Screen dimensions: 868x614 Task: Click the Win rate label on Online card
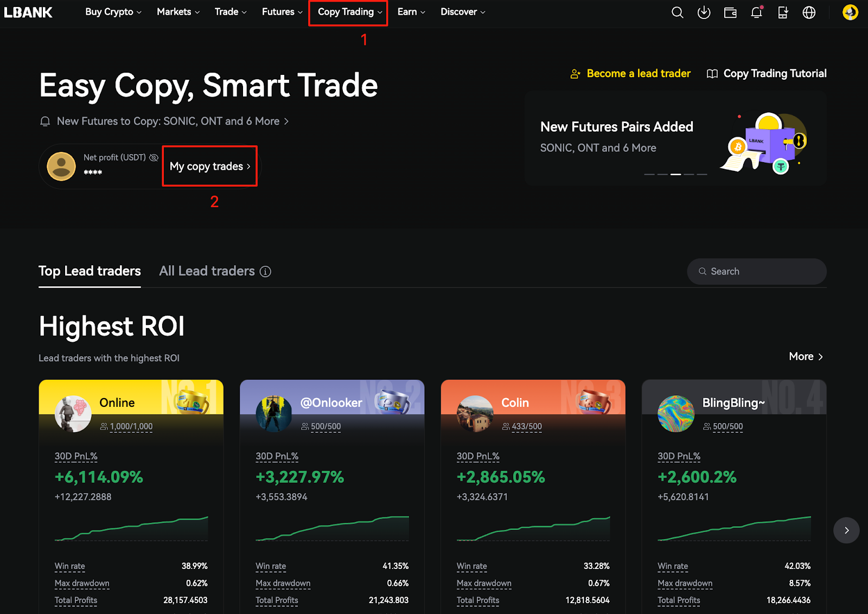pos(70,566)
